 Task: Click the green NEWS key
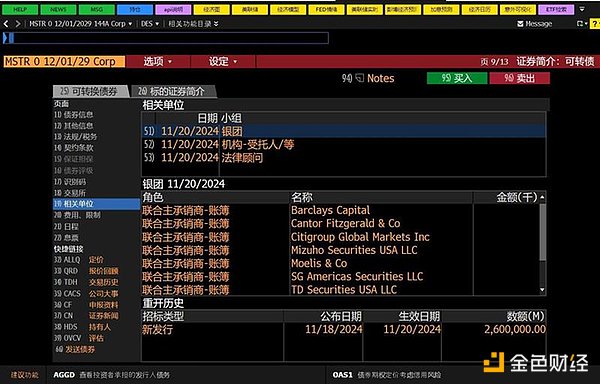coord(58,9)
